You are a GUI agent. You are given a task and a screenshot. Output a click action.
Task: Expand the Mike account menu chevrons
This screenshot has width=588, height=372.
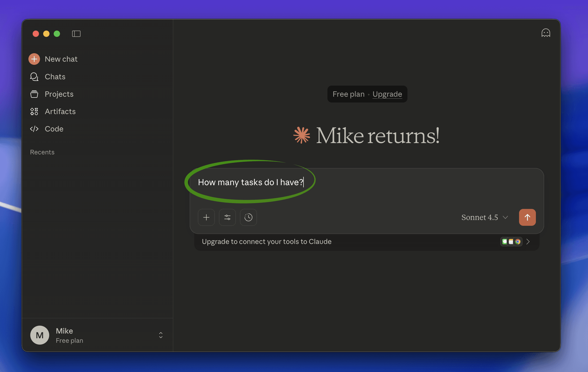point(161,335)
